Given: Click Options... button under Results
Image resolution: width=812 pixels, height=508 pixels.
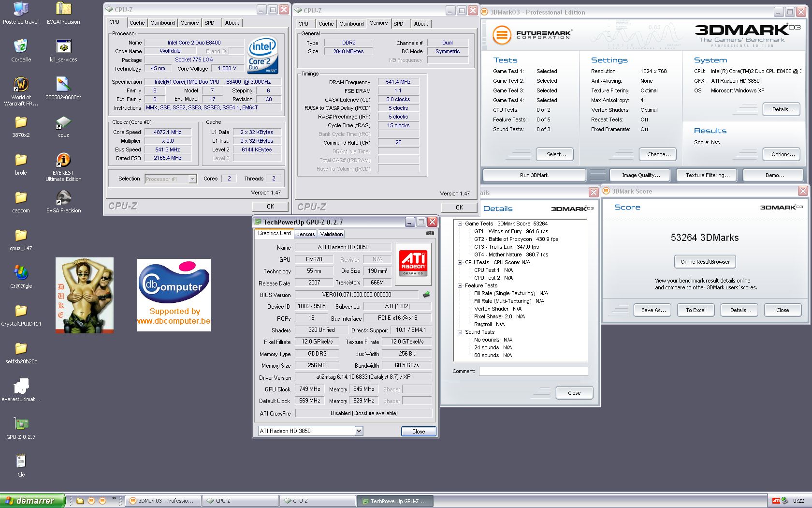Looking at the screenshot, I should coord(782,154).
